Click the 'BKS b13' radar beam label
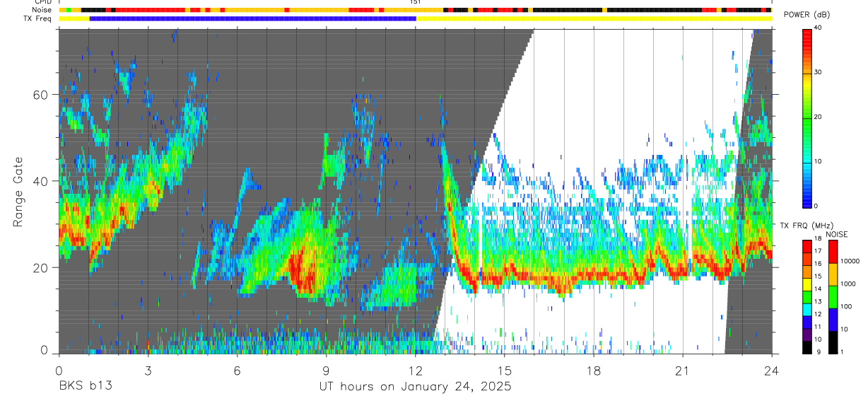 (86, 387)
